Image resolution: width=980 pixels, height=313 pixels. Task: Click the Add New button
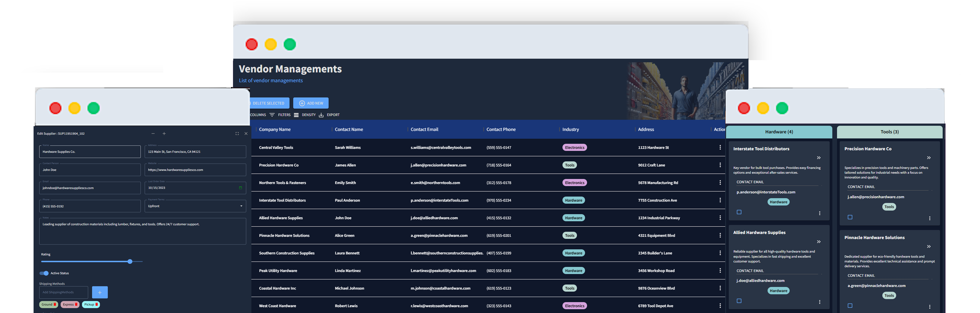point(311,103)
